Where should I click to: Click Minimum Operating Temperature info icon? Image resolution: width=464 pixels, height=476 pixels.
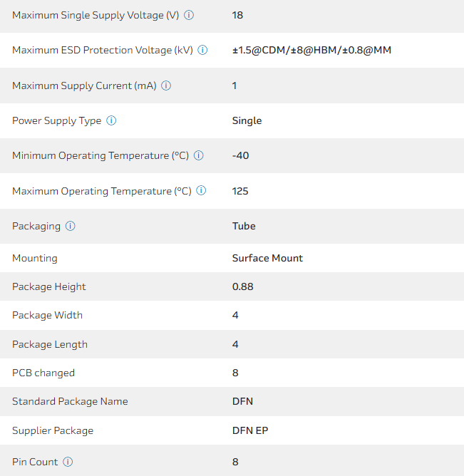[199, 155]
